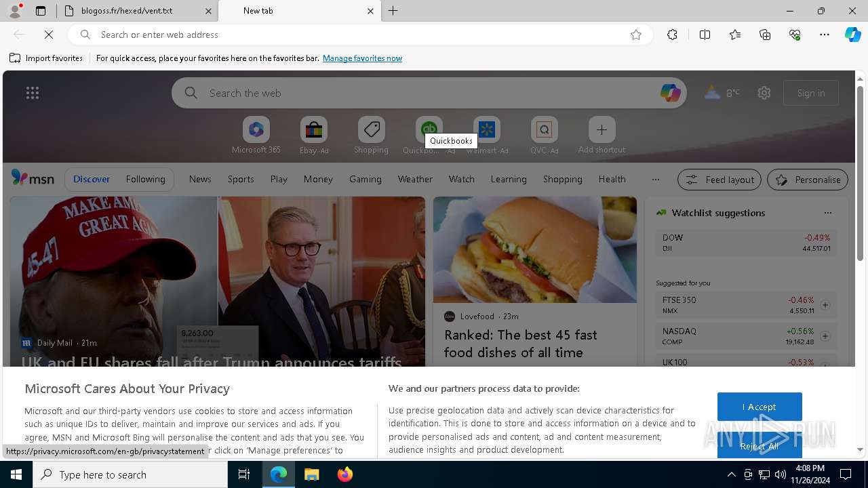The width and height of the screenshot is (868, 488).
Task: Select the Following feed tab
Action: (145, 179)
